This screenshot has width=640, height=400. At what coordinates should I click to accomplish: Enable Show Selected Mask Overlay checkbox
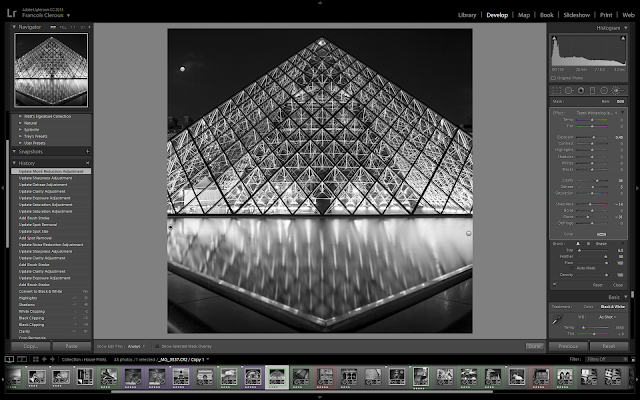point(157,346)
